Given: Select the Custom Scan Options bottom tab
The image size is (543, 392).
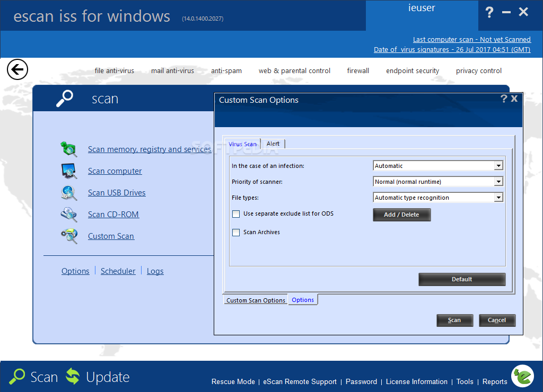Looking at the screenshot, I should click(256, 300).
